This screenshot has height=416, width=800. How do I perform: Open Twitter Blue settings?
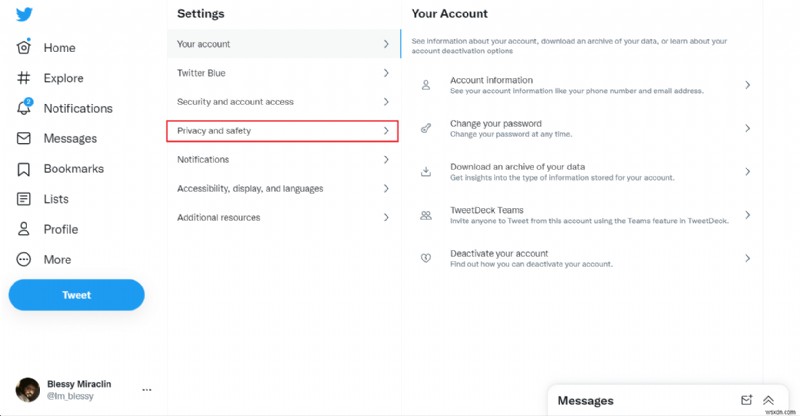point(282,73)
